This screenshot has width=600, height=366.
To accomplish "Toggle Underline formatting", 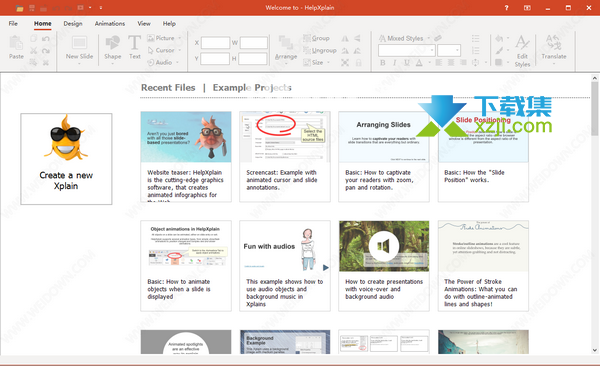I will coord(406,63).
